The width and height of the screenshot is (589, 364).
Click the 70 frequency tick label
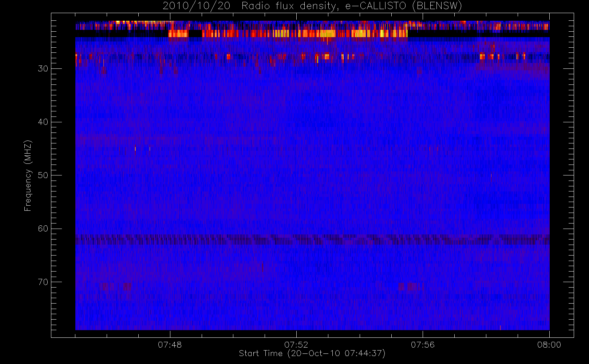click(43, 282)
